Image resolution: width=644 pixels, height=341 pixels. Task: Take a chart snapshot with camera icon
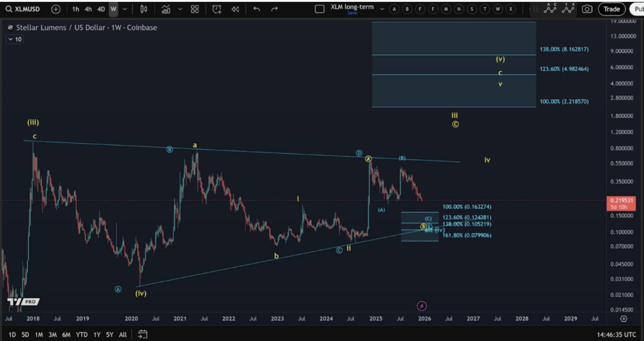(587, 9)
